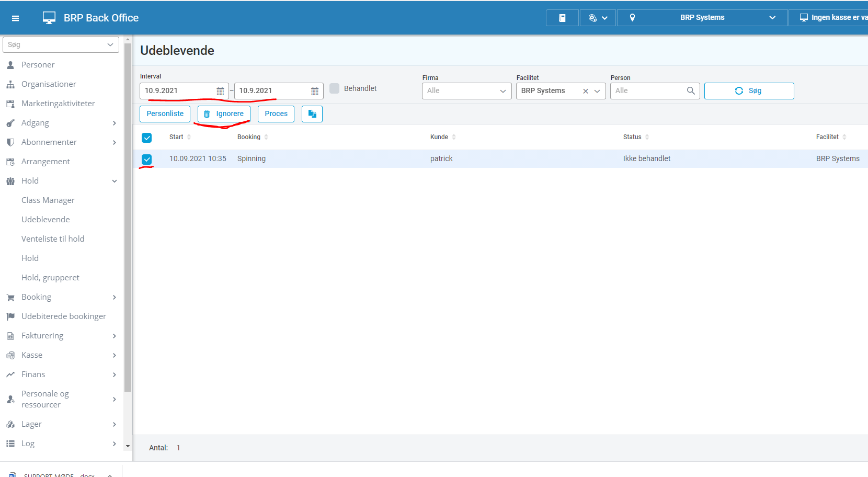Viewport: 868px width, 477px height.
Task: Toggle the select-all header checkbox
Action: (x=147, y=138)
